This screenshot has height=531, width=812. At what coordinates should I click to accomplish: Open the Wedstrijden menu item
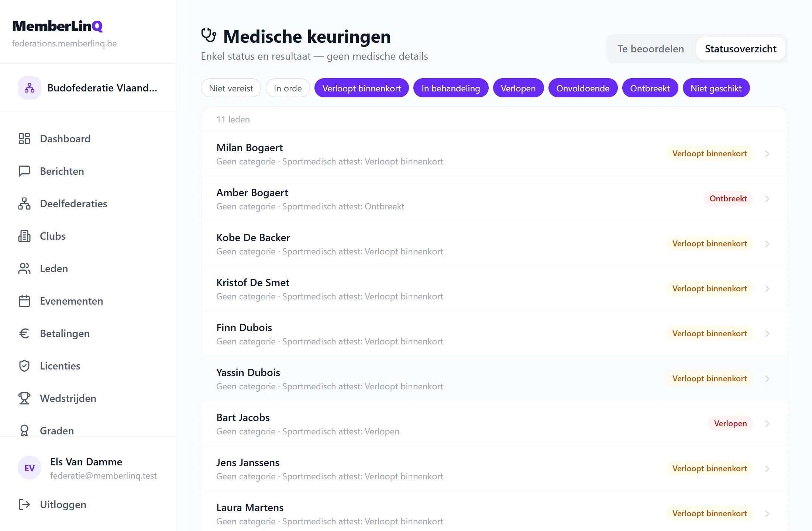pos(88,398)
